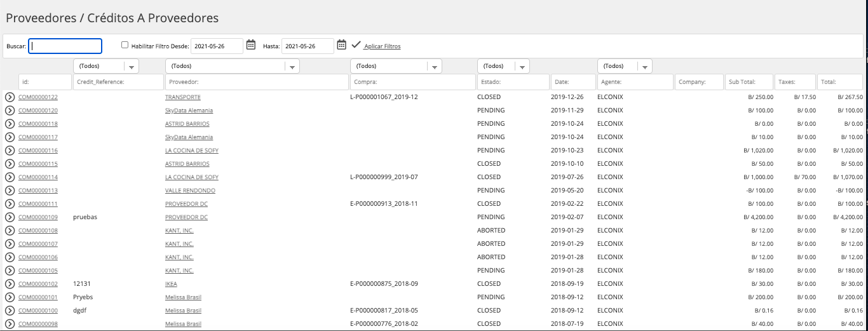Expand row COM00000117 arrow icon
The height and width of the screenshot is (331, 868).
pos(10,137)
